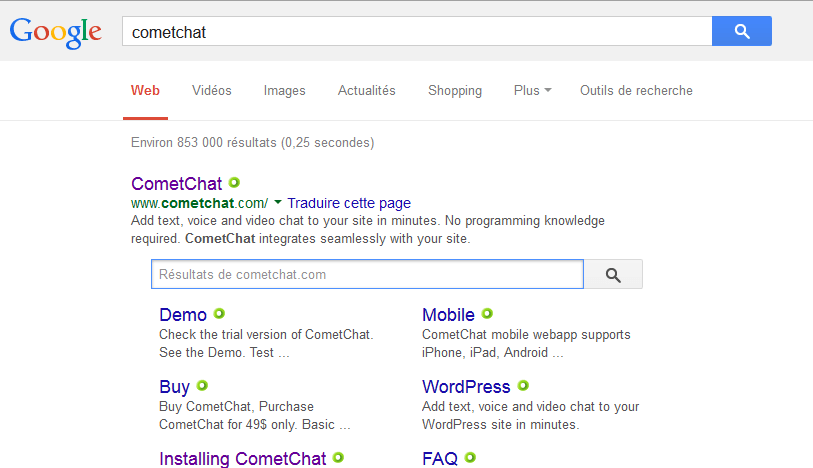Click the Résultats de cometchat.com search field
The width and height of the screenshot is (813, 468).
[x=367, y=274]
